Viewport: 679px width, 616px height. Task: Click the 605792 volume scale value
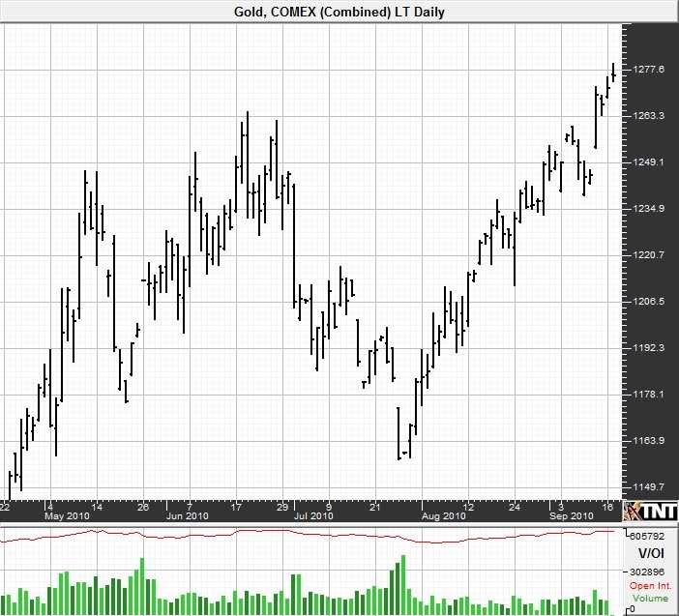(647, 536)
